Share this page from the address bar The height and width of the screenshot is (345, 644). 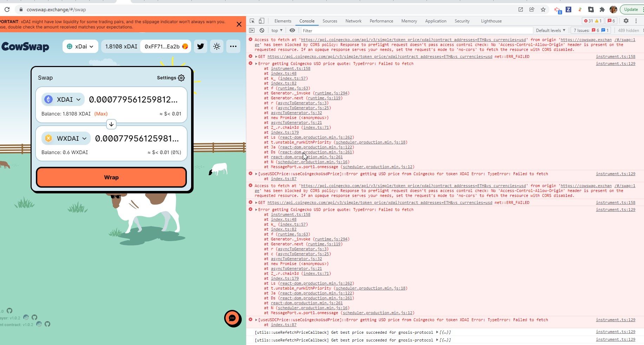click(532, 9)
